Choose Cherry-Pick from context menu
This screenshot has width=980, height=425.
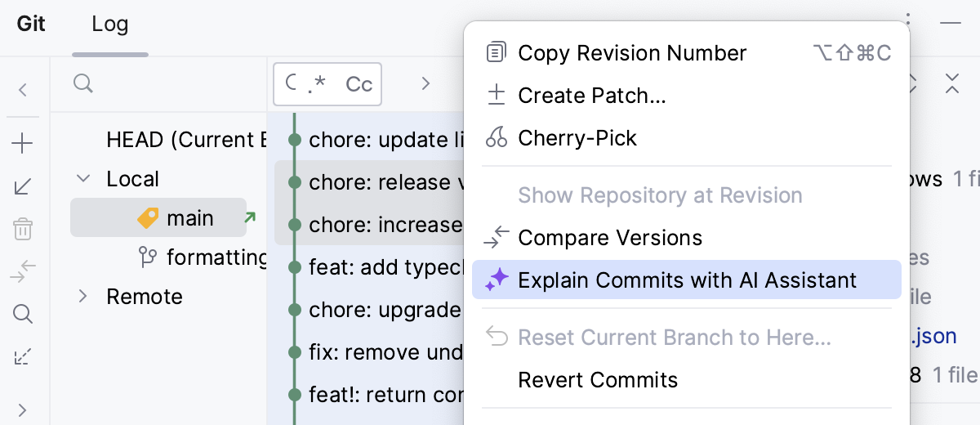point(687,138)
